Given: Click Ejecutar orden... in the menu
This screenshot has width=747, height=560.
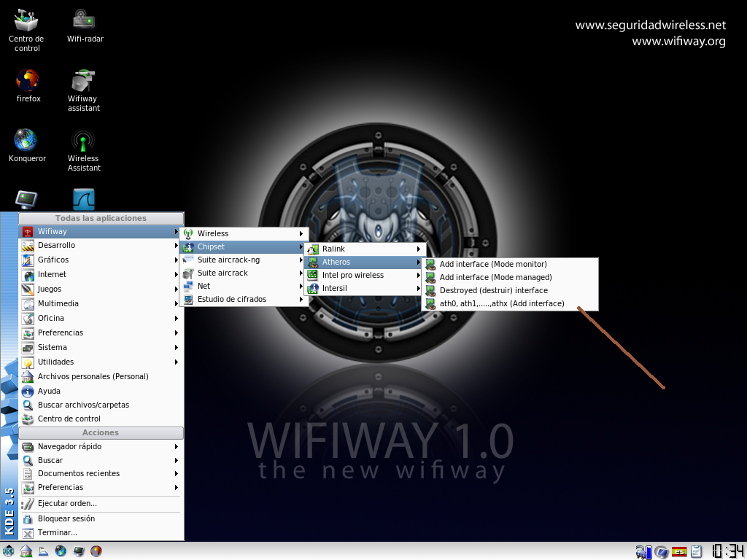Looking at the screenshot, I should [67, 504].
